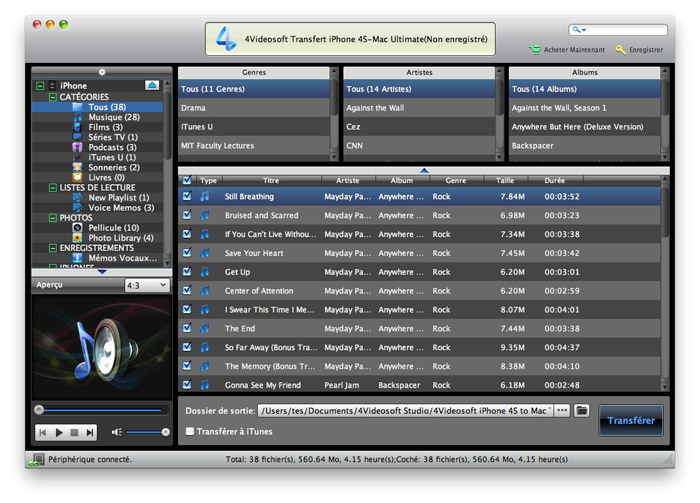Click the stop playback button
Screen dimensions: 700x503
tap(74, 432)
